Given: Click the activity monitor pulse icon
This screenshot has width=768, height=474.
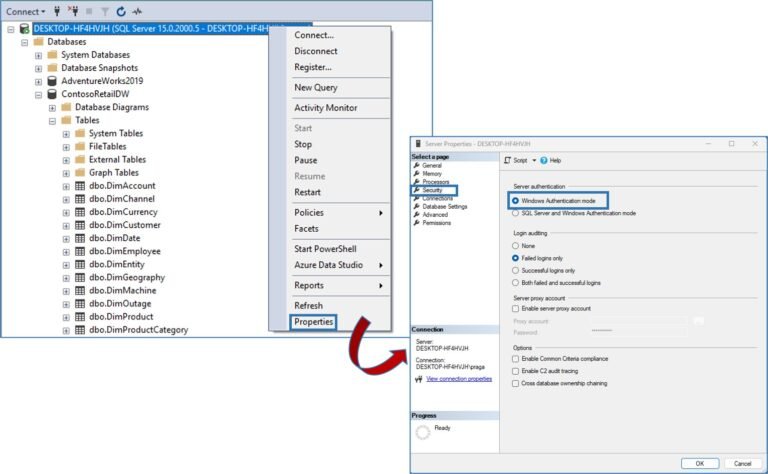Looking at the screenshot, I should click(137, 11).
